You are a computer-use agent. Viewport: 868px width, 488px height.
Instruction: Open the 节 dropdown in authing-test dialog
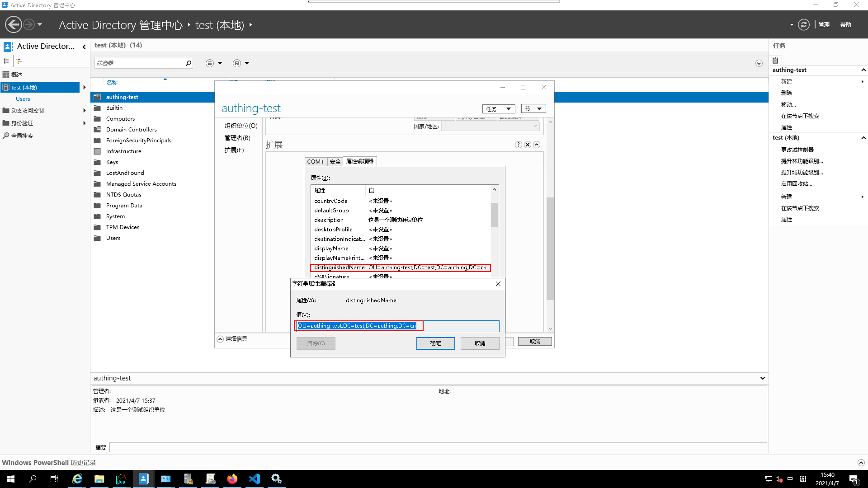533,108
